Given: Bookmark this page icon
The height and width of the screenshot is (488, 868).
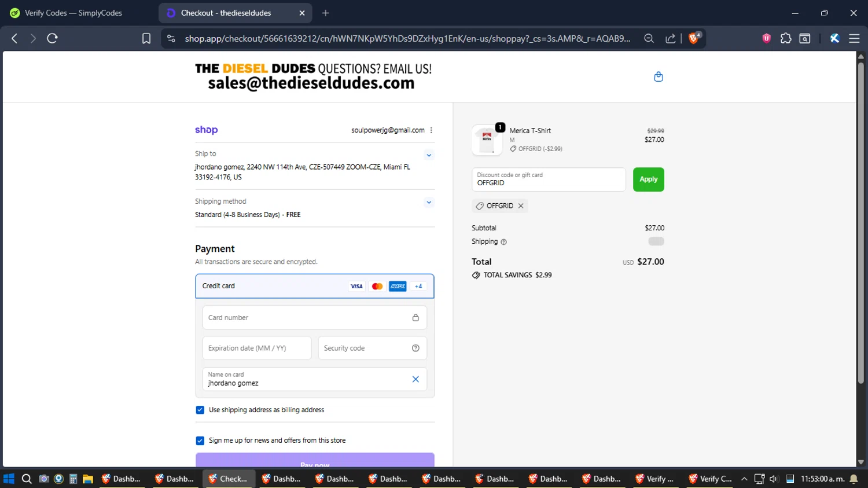Looking at the screenshot, I should [146, 38].
